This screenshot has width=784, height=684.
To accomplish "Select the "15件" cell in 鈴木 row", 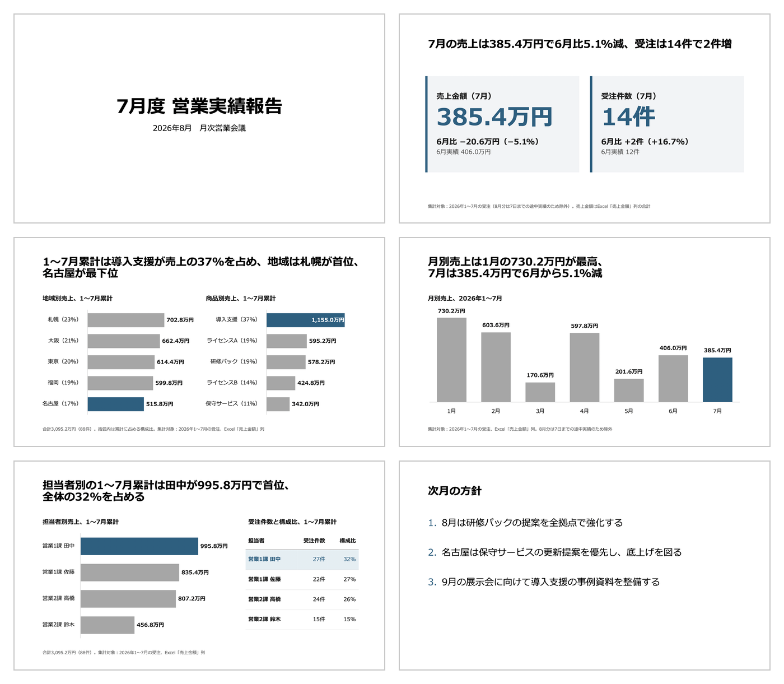I will tap(319, 619).
